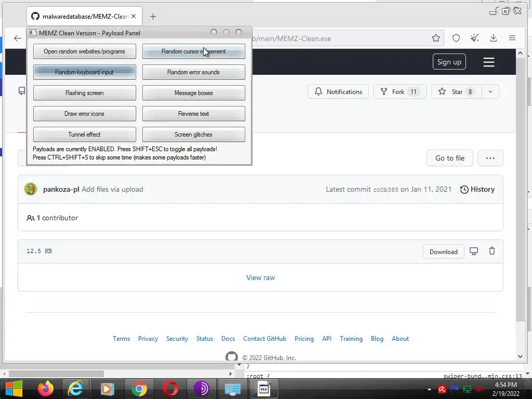Viewport: 532px width, 399px height.
Task: Click the sparkle extension toolbar icon
Action: point(475,38)
